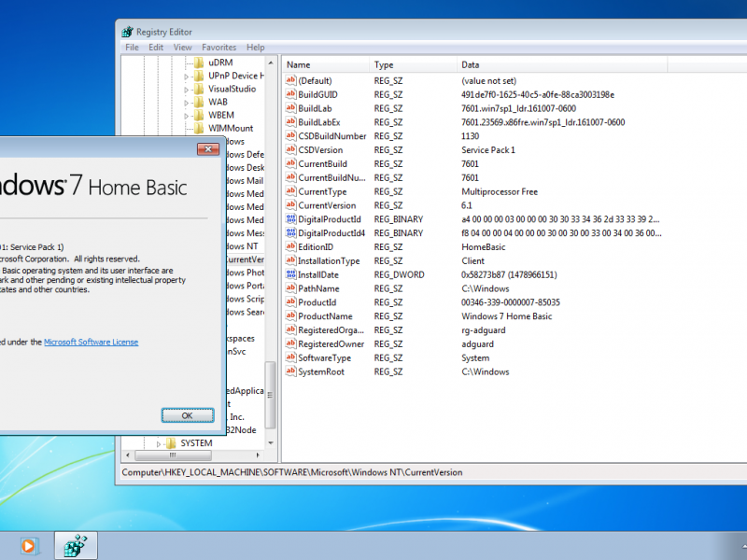Viewport: 747px width, 560px height.
Task: Click the tree pane scroll left arrow
Action: tap(128, 455)
